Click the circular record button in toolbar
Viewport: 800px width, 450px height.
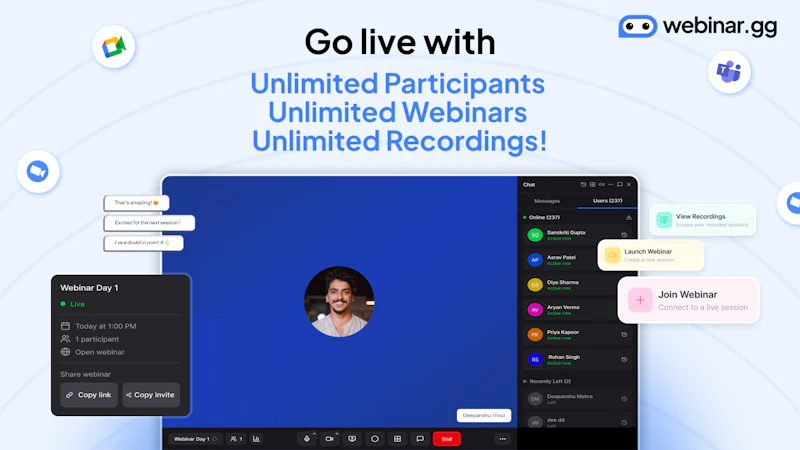[x=374, y=439]
